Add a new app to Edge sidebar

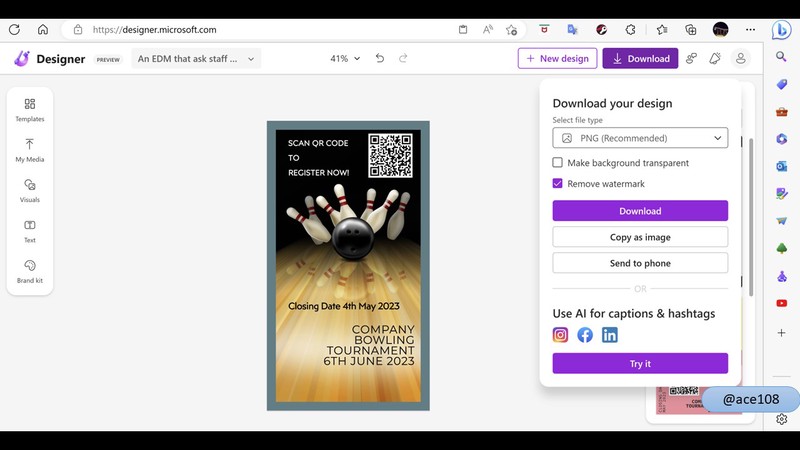coord(781,333)
